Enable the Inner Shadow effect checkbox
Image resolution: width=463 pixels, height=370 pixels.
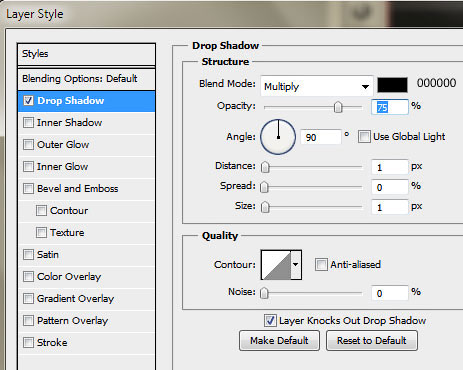(28, 123)
